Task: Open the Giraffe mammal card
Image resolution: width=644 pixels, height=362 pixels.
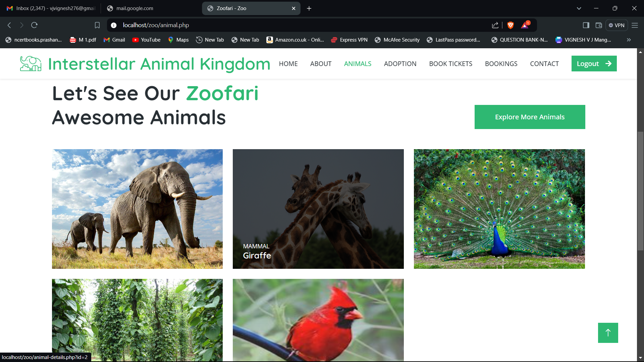Action: (318, 209)
